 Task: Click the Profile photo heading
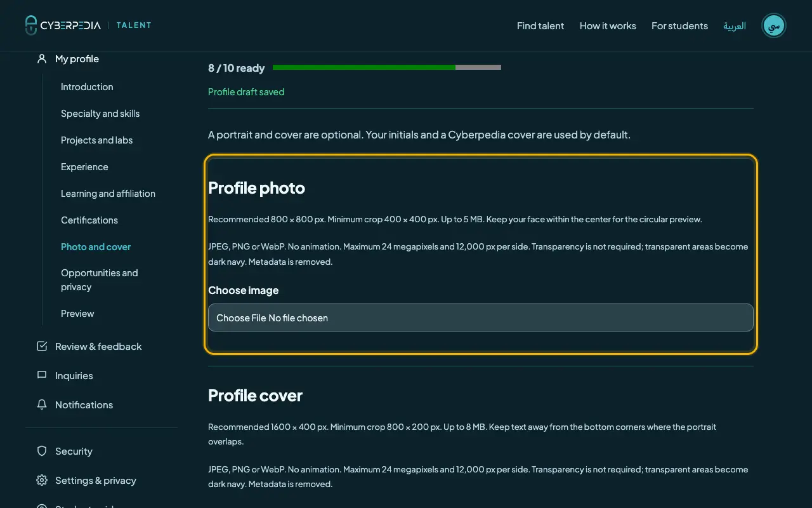pos(256,188)
